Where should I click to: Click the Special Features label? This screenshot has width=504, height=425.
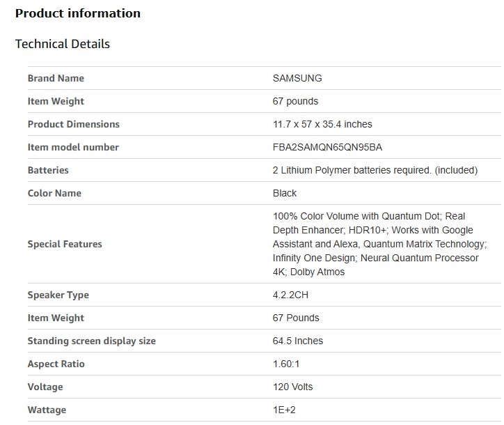tap(65, 244)
